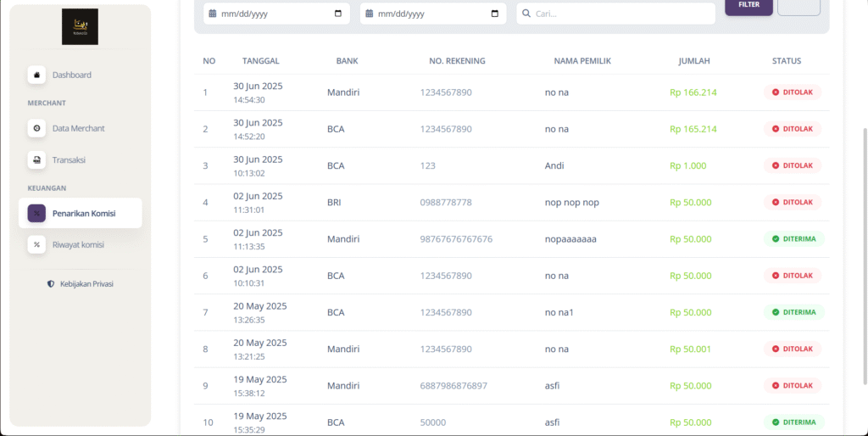Select the Transaksi menu item
The width and height of the screenshot is (868, 436).
(69, 159)
